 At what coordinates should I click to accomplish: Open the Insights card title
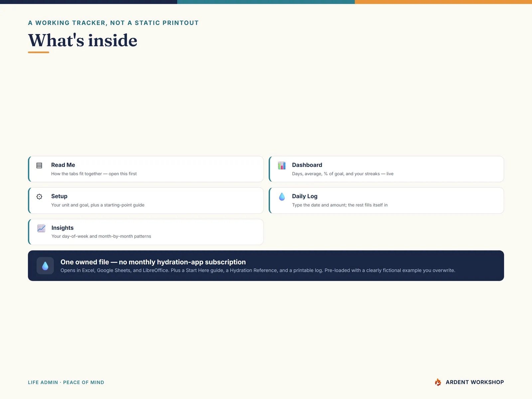pyautogui.click(x=63, y=228)
